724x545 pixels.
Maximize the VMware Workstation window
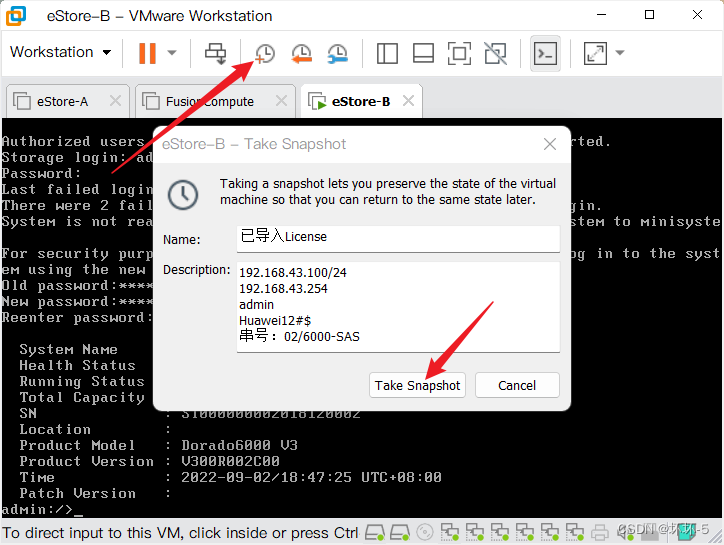click(649, 15)
